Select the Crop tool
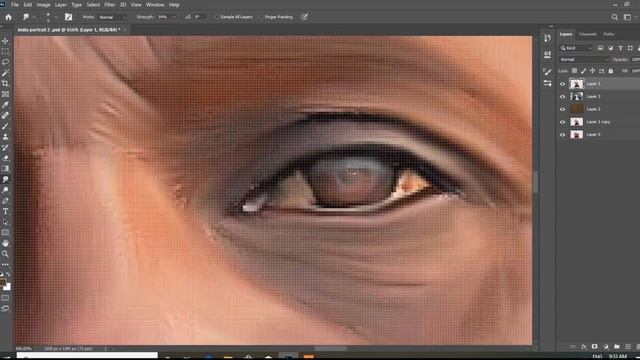This screenshot has height=360, width=640. [5, 83]
